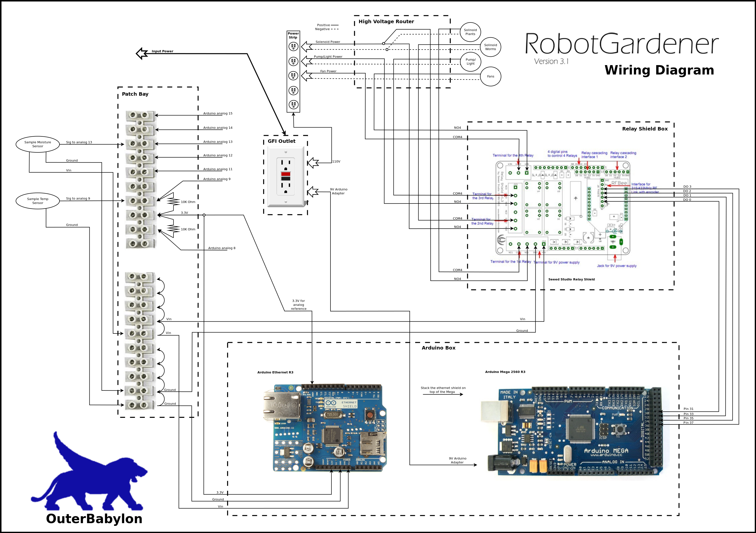Click the Pump/Light circle
Viewport: 756px width, 533px height.
click(x=470, y=61)
